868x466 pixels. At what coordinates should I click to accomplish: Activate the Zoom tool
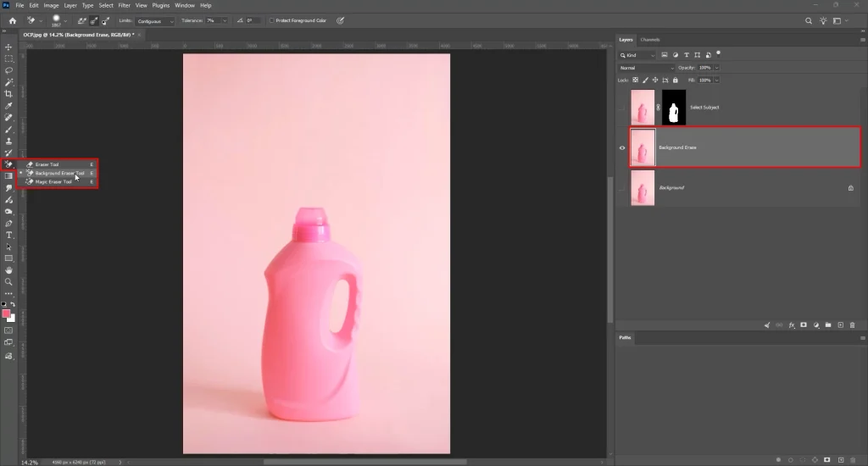[8, 281]
